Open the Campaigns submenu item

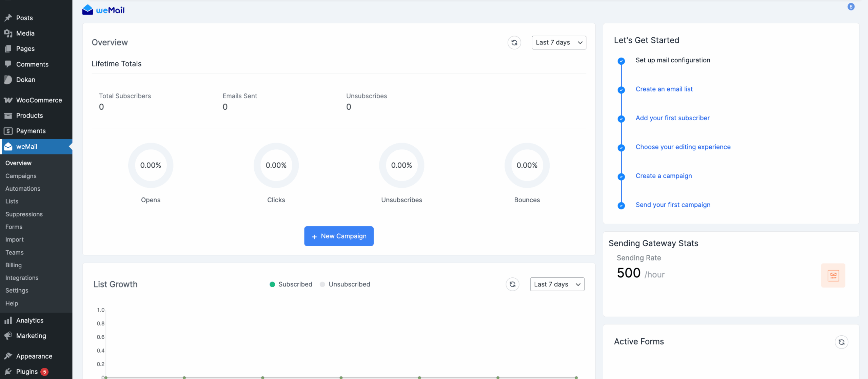point(21,176)
